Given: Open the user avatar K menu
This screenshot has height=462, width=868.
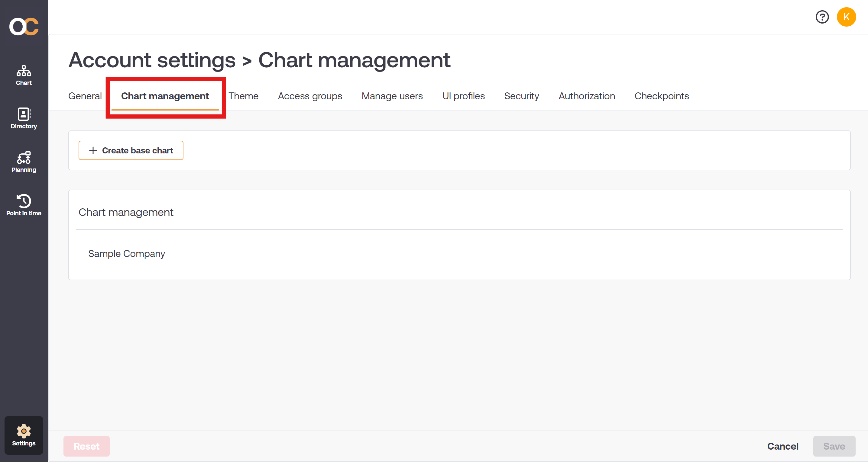Looking at the screenshot, I should click(846, 17).
